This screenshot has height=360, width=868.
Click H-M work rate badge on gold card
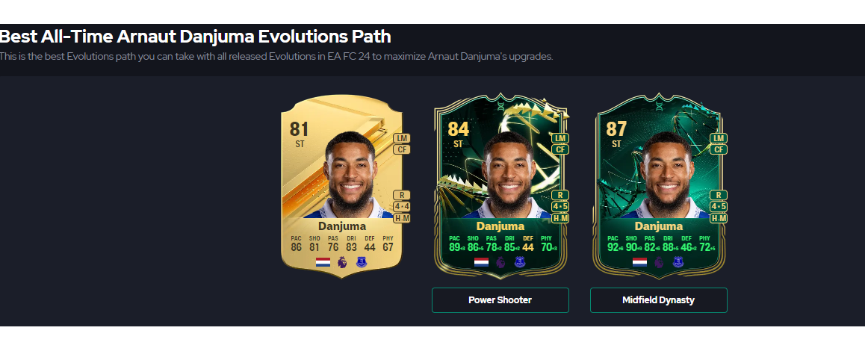click(402, 218)
